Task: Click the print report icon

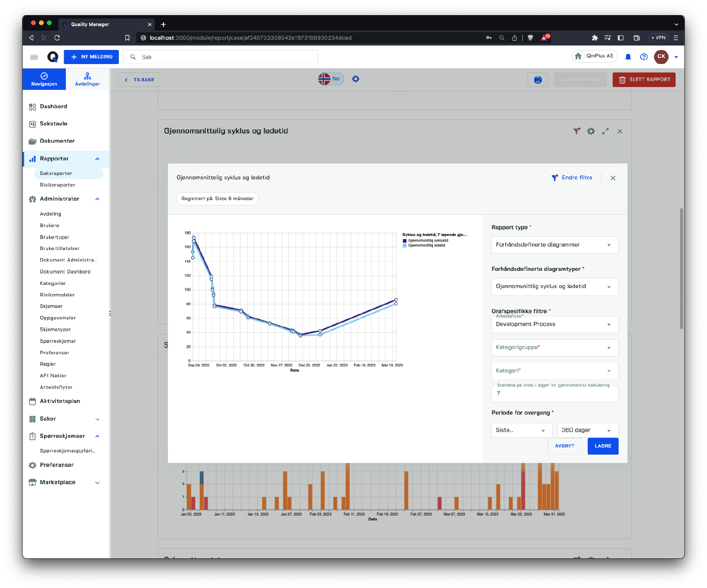Action: tap(537, 80)
